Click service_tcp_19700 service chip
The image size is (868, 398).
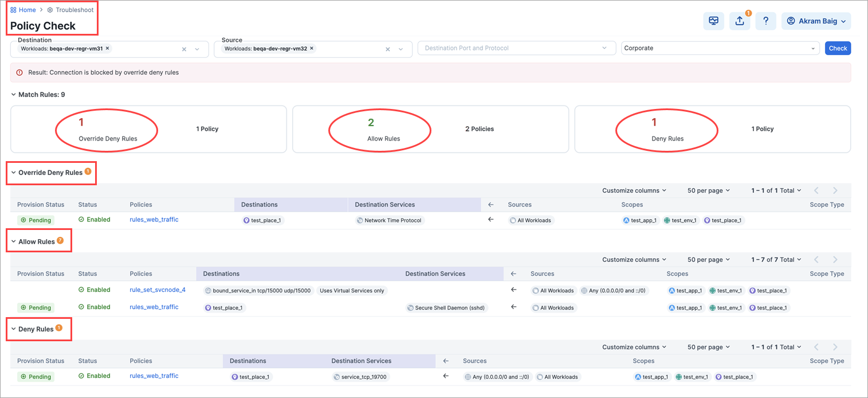coord(360,377)
